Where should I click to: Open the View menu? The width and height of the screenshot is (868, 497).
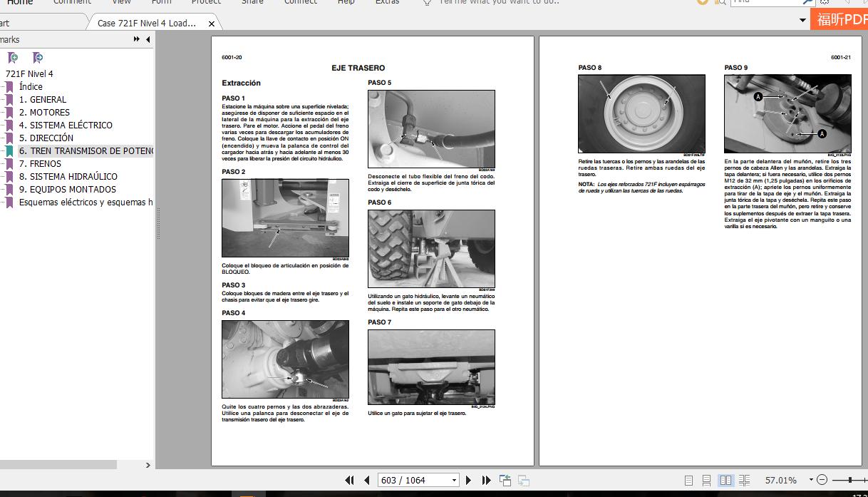(120, 3)
